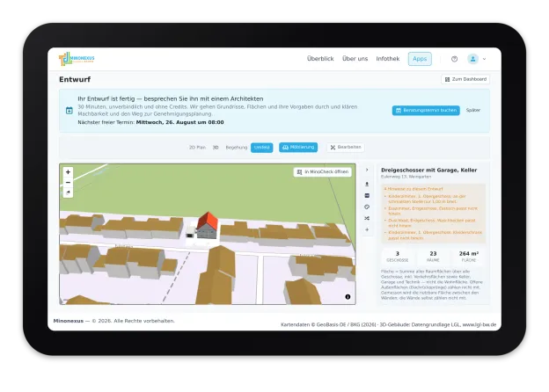Click the card icon in side toolbar
The image size is (549, 392).
(367, 195)
